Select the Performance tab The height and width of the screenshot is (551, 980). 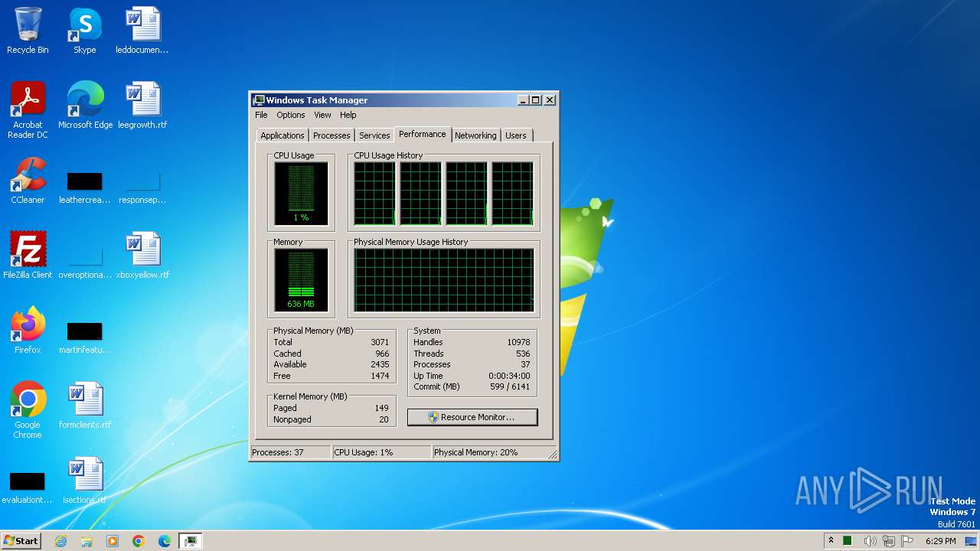(x=423, y=134)
